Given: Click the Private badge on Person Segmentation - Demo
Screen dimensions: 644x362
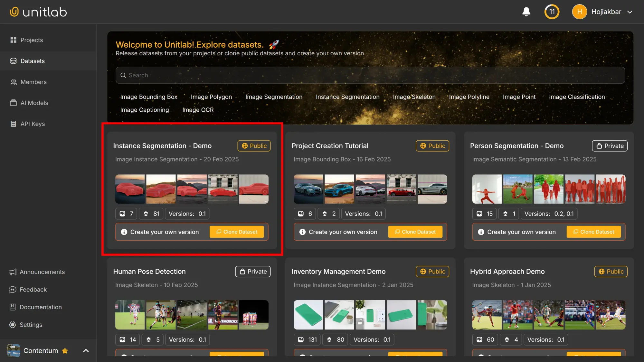Looking at the screenshot, I should click(609, 146).
